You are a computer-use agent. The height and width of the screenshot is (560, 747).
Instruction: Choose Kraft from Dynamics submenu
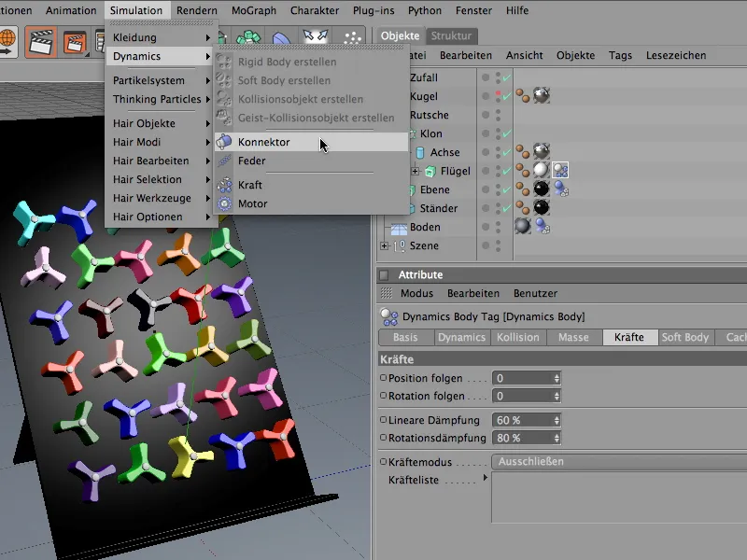coord(250,185)
